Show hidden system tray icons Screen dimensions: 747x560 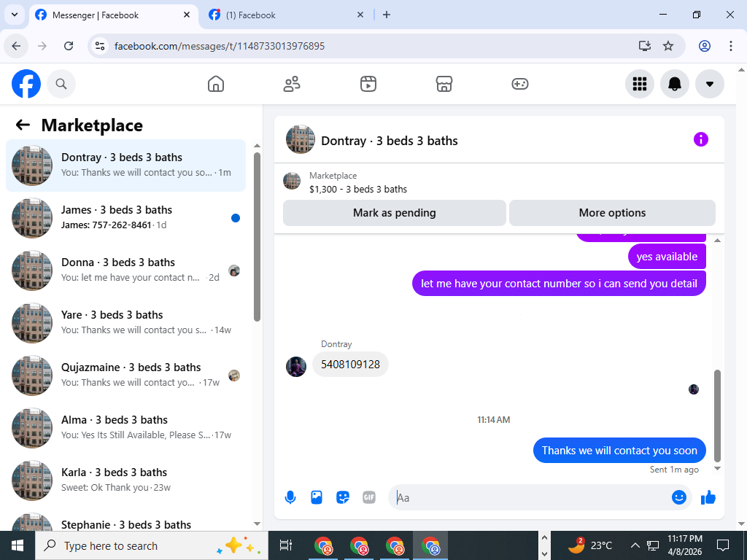click(635, 545)
